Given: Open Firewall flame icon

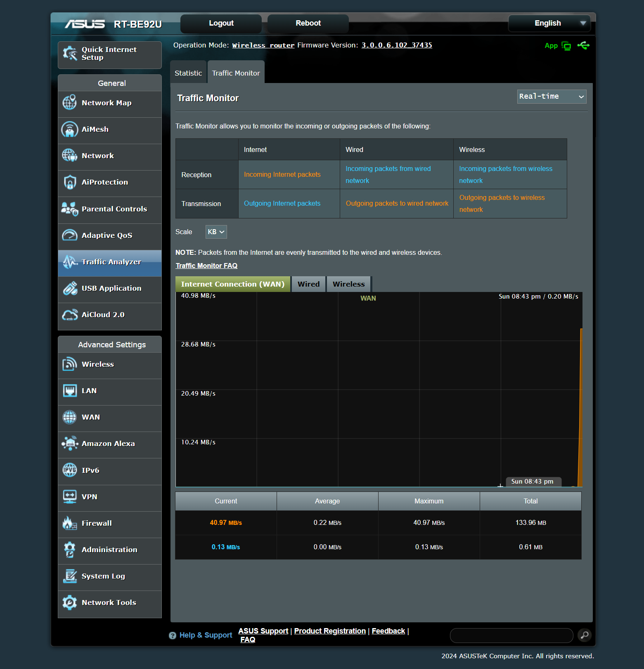Looking at the screenshot, I should click(x=69, y=523).
